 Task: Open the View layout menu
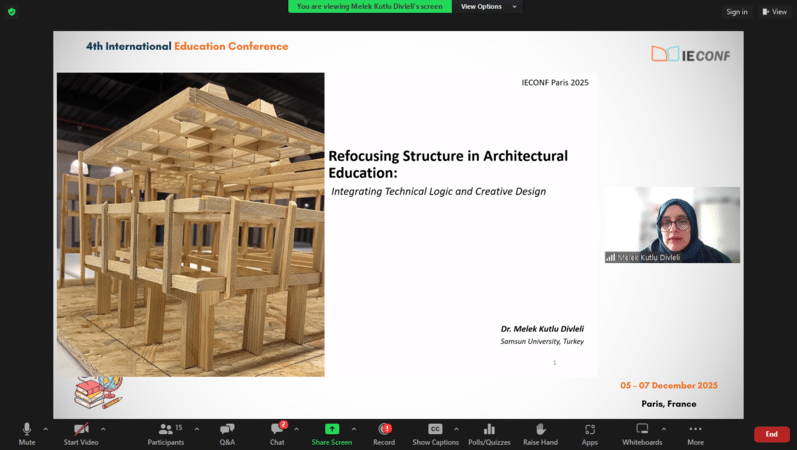(774, 12)
